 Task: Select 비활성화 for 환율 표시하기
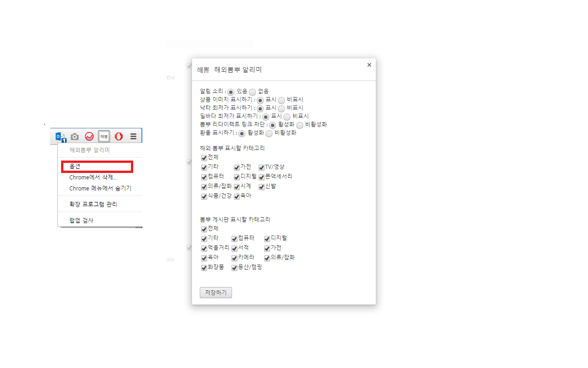(269, 133)
